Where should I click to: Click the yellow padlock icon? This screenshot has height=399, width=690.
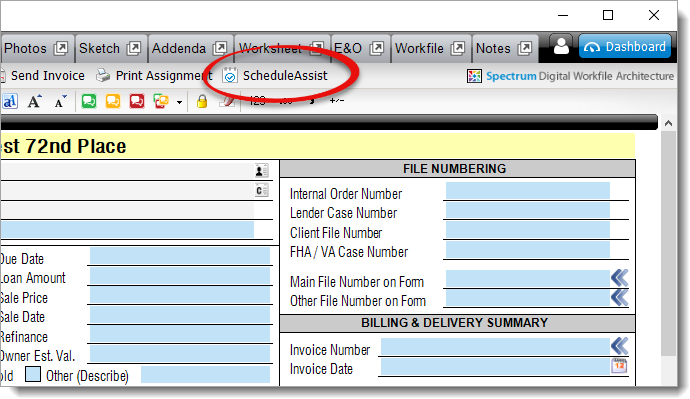click(x=202, y=101)
